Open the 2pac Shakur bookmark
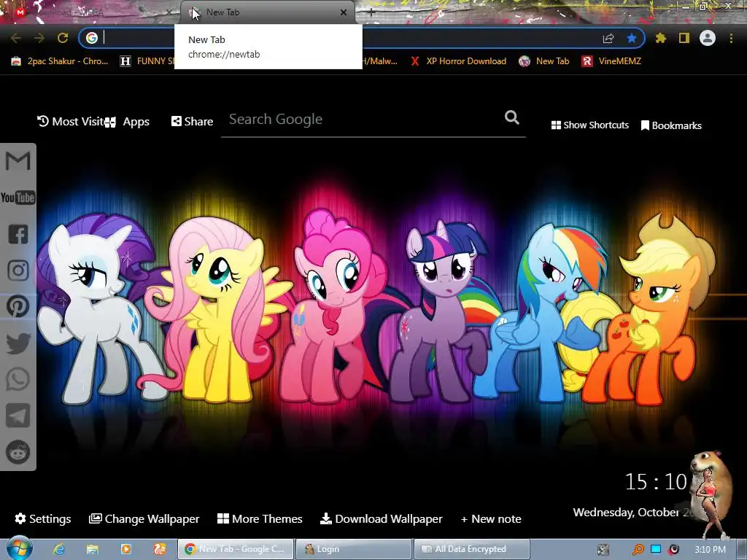The width and height of the screenshot is (747, 560). click(60, 61)
